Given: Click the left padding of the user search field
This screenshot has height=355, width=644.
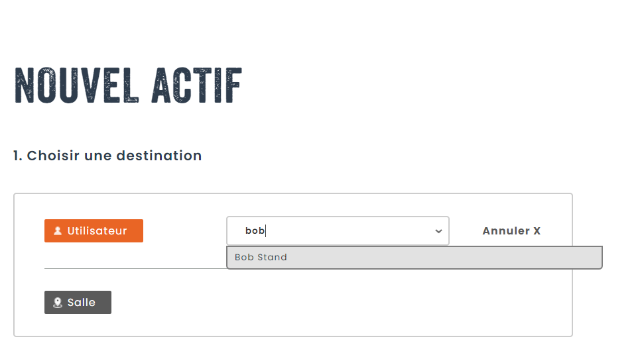Looking at the screenshot, I should coord(235,231).
